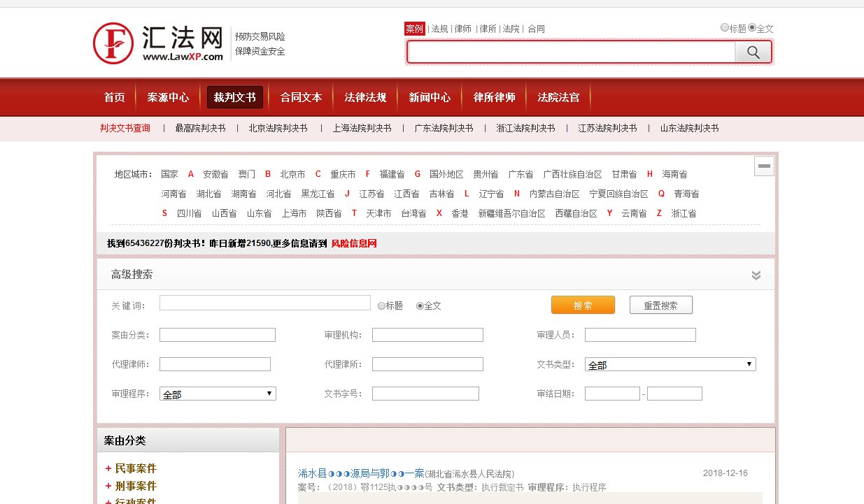Viewport: 864px width, 504px height.
Task: Select the 标题 radio button at top right
Action: tap(725, 27)
